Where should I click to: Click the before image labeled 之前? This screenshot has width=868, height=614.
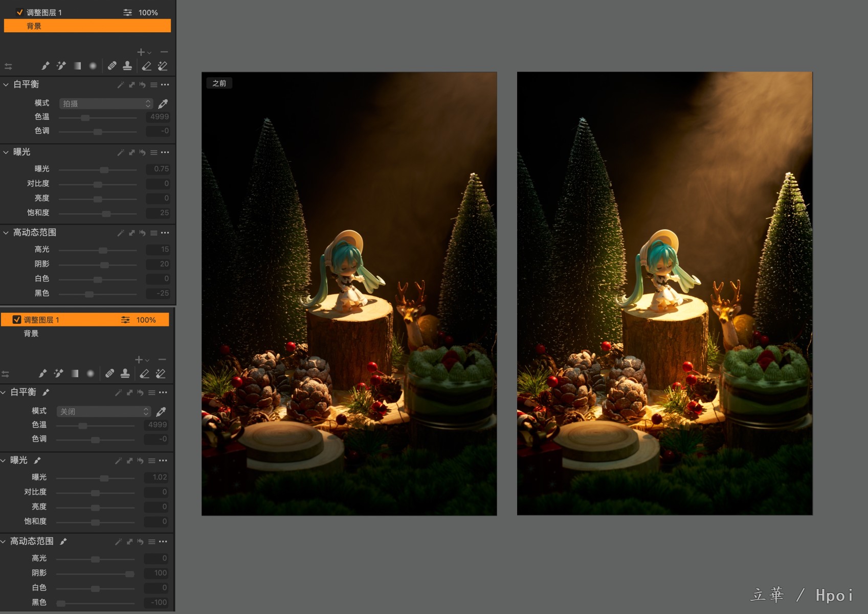349,294
